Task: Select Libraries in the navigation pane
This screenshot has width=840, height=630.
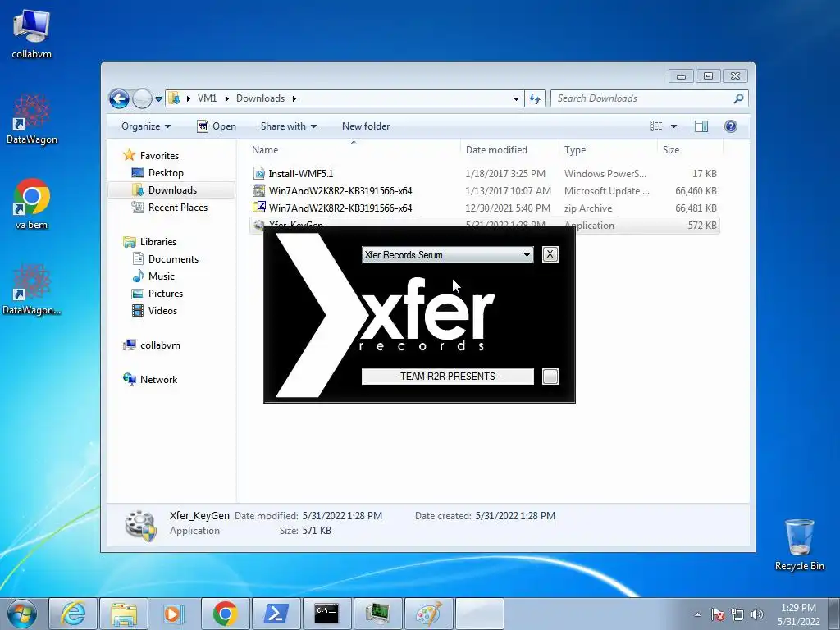Action: 158,242
